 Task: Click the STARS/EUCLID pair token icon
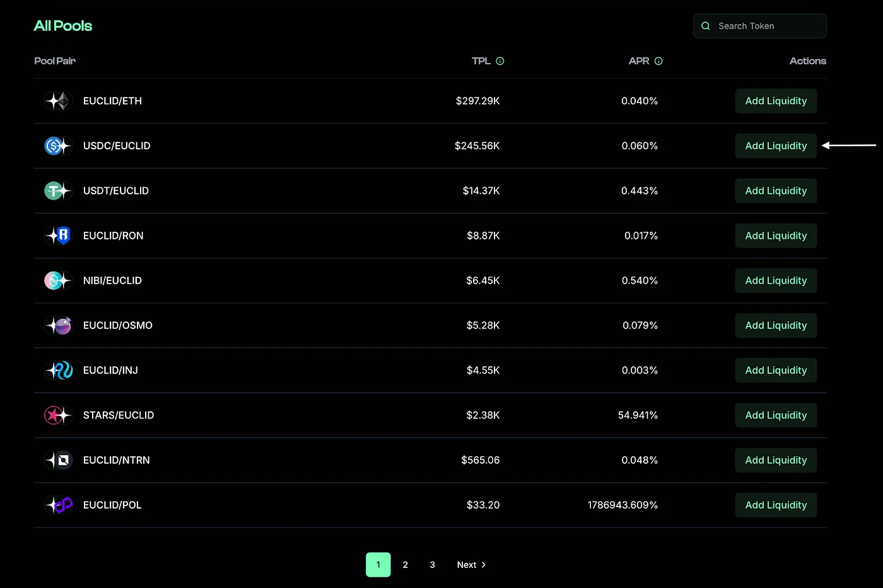(58, 415)
